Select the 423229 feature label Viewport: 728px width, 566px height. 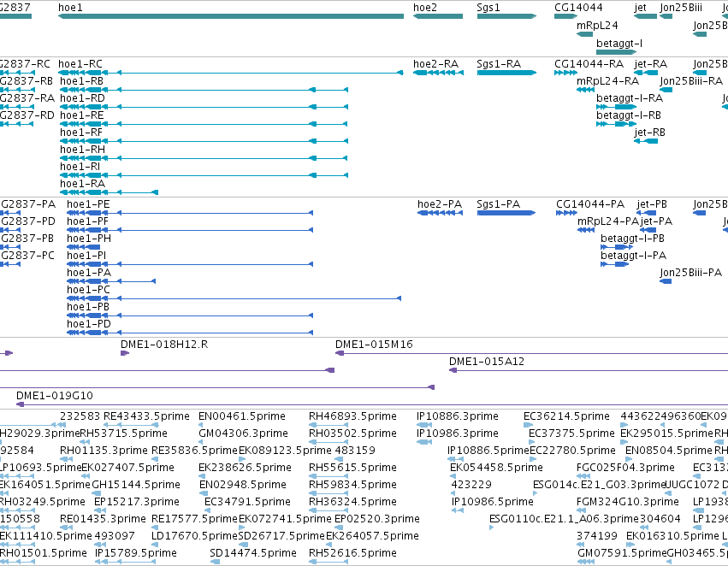[x=471, y=486]
